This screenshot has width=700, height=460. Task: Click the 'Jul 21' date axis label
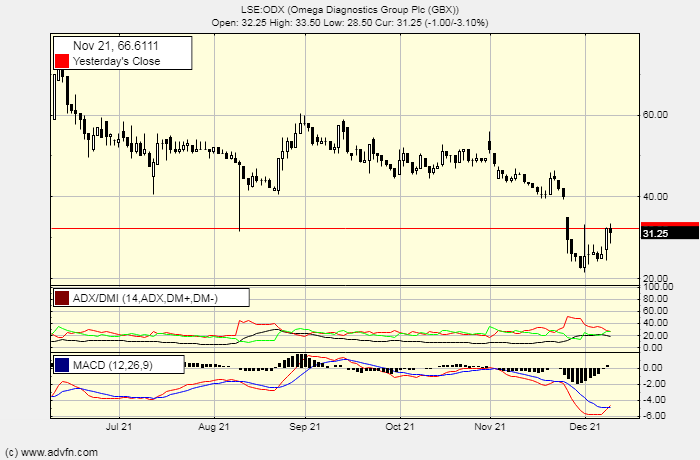click(119, 427)
